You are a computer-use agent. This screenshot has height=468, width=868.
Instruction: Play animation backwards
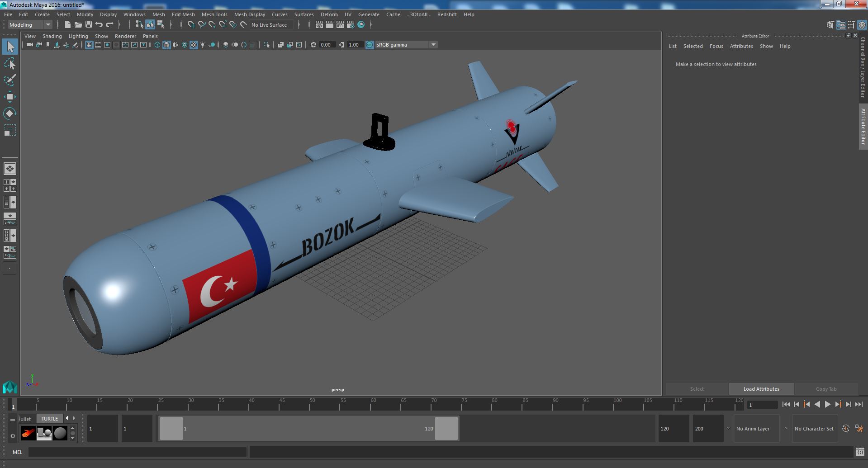click(x=817, y=405)
